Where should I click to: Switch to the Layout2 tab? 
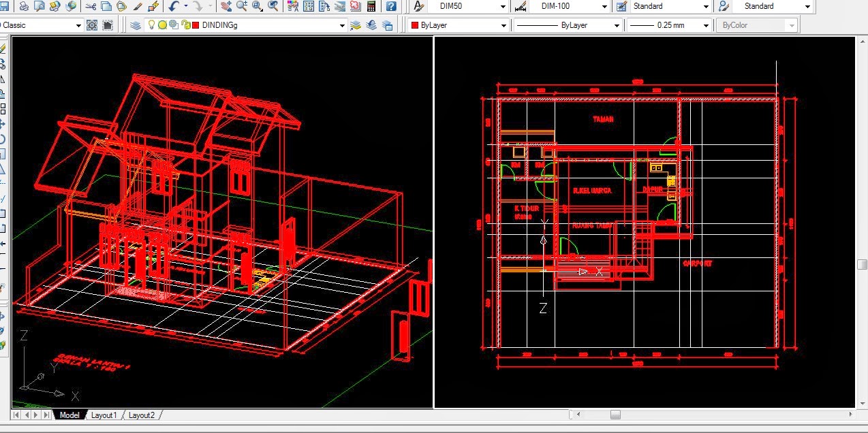coord(141,415)
